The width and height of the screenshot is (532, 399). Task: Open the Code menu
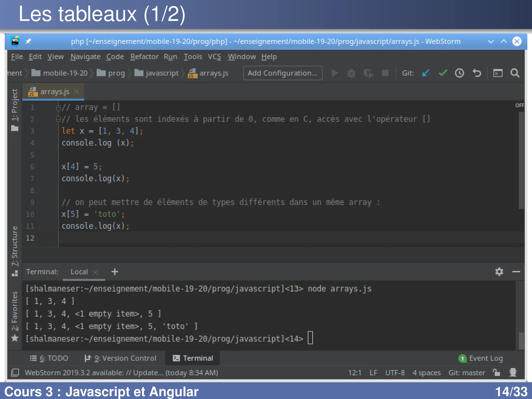pyautogui.click(x=115, y=57)
